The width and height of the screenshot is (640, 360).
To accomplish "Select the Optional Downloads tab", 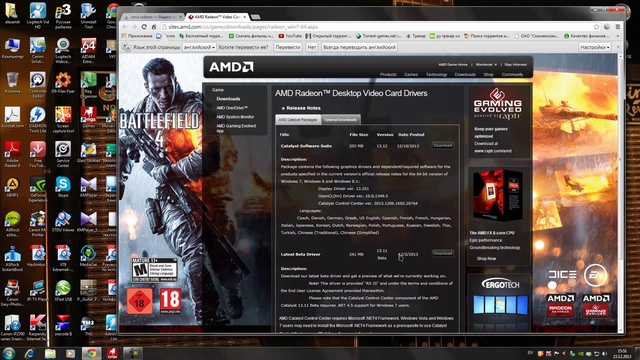I will click(340, 120).
